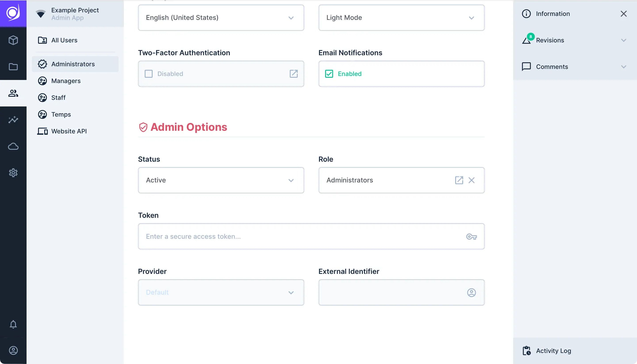
Task: Click the folder collections icon in sidebar
Action: pos(13,66)
